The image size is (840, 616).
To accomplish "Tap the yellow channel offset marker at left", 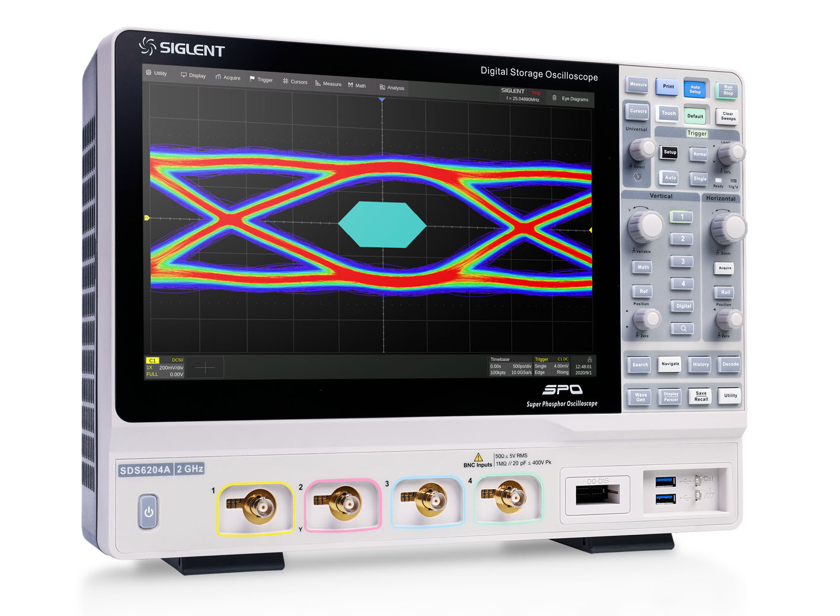I will click(147, 218).
